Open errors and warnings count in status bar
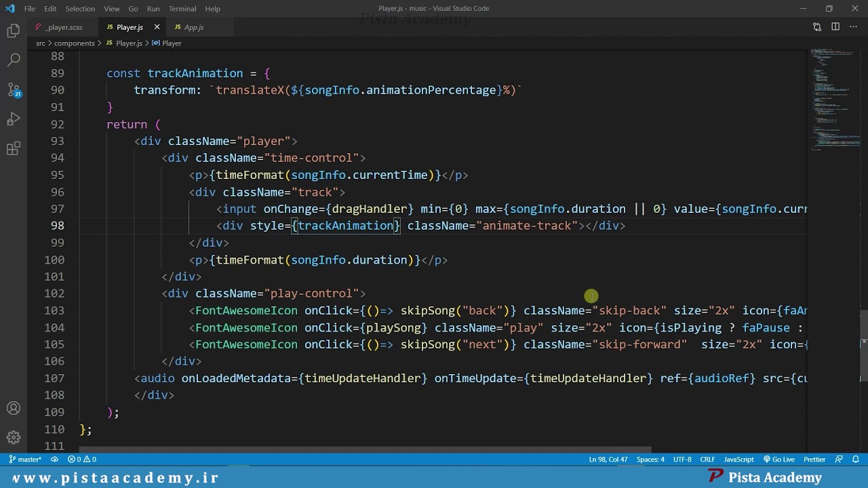The height and width of the screenshot is (488, 868). [82, 460]
